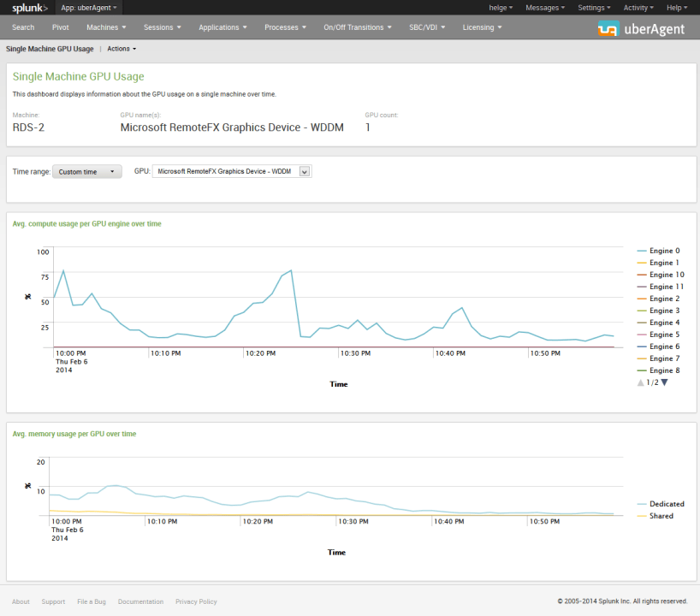Open the Activity menu
The height and width of the screenshot is (616, 700).
[x=638, y=8]
